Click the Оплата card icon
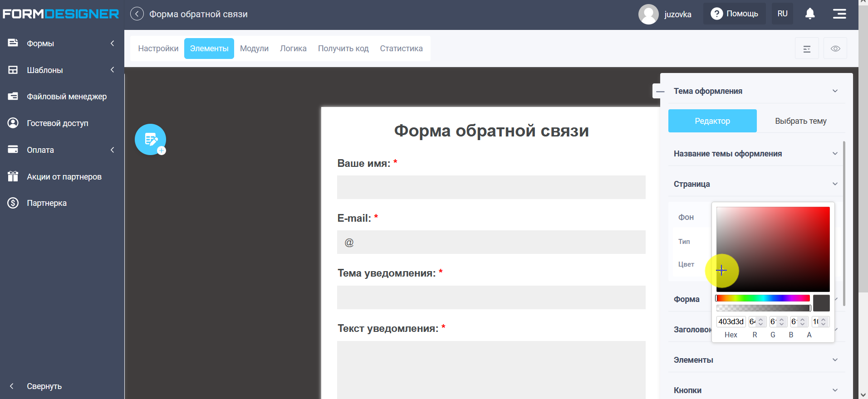 click(x=13, y=150)
